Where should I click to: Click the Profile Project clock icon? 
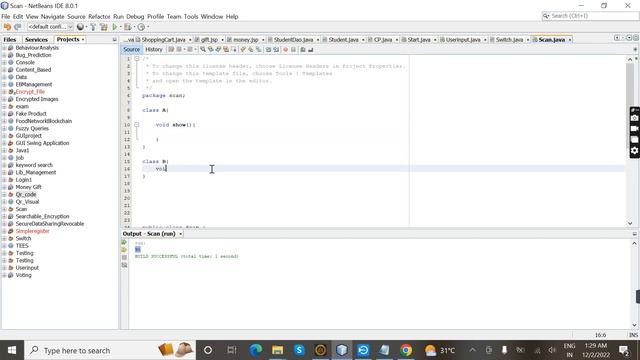click(141, 27)
